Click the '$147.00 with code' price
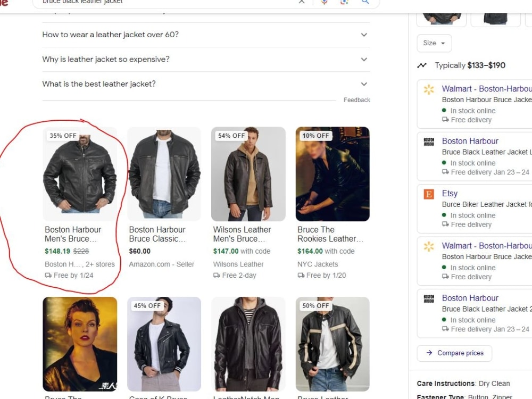The width and height of the screenshot is (532, 399). [242, 251]
